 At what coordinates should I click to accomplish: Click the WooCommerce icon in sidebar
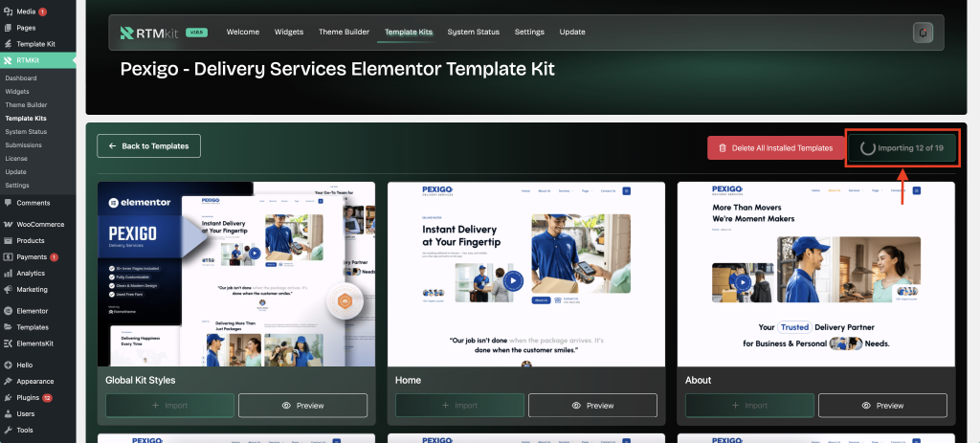8,224
